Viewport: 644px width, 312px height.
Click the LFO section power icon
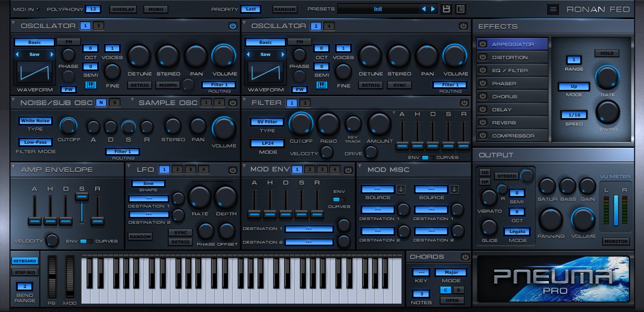click(x=232, y=169)
